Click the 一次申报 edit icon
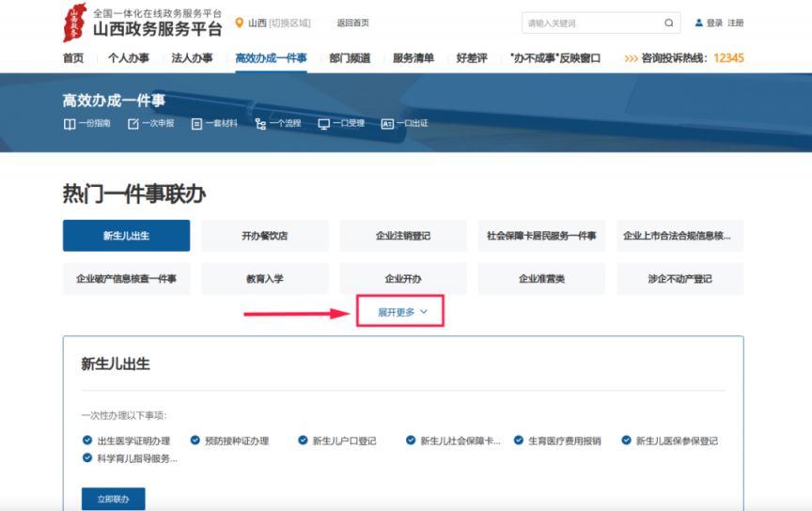The height and width of the screenshot is (511, 812). 133,124
